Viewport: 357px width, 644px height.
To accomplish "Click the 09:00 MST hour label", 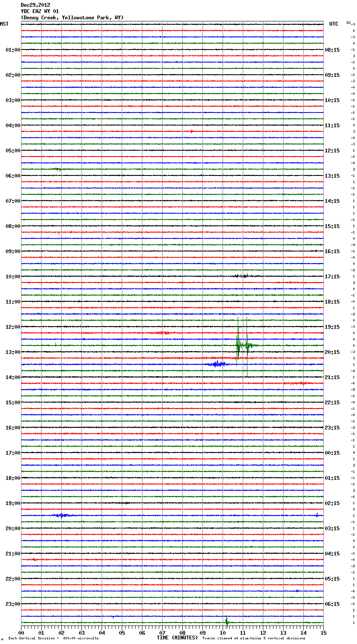I will (13, 251).
